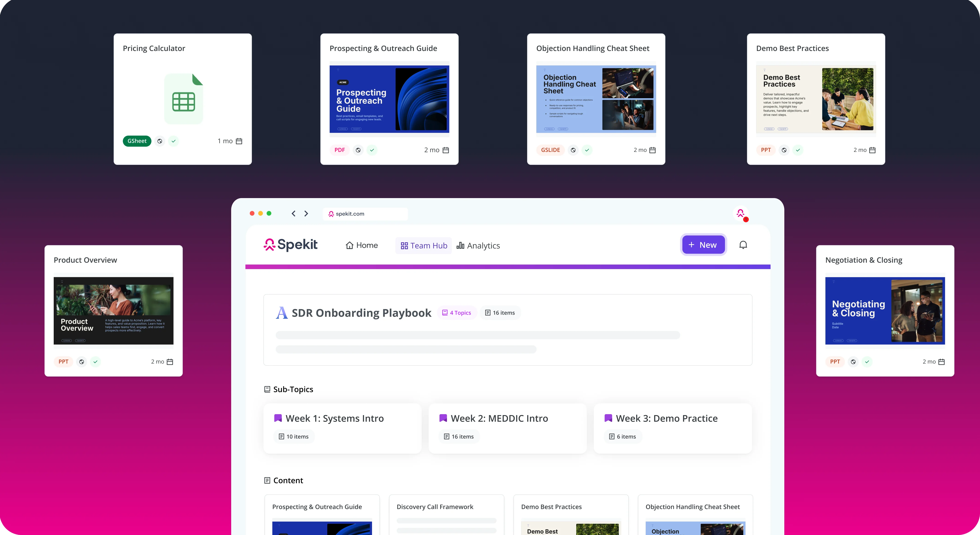Click the checkmark on Prospecting & Outreach card
980x535 pixels.
click(372, 150)
